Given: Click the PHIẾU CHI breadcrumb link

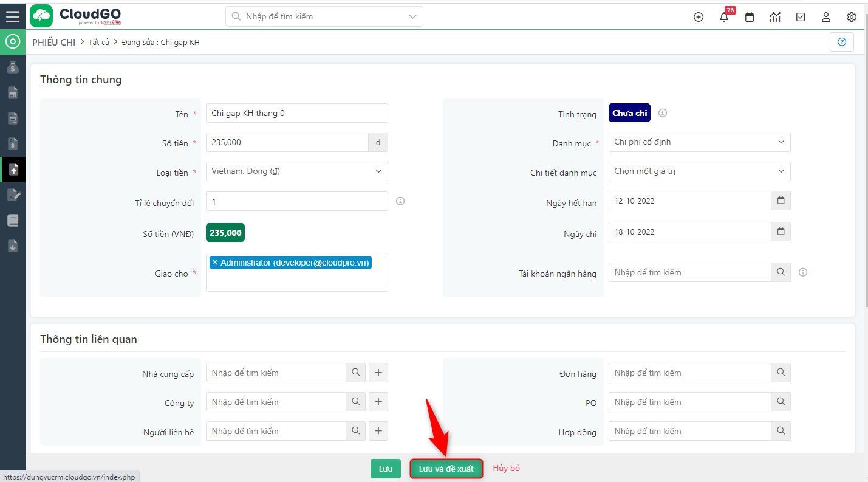Looking at the screenshot, I should [53, 42].
